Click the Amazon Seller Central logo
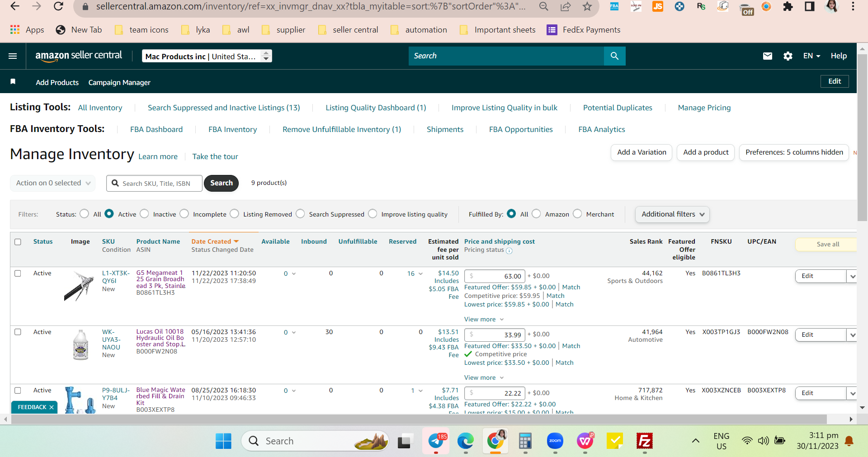This screenshot has height=457, width=868. point(79,56)
